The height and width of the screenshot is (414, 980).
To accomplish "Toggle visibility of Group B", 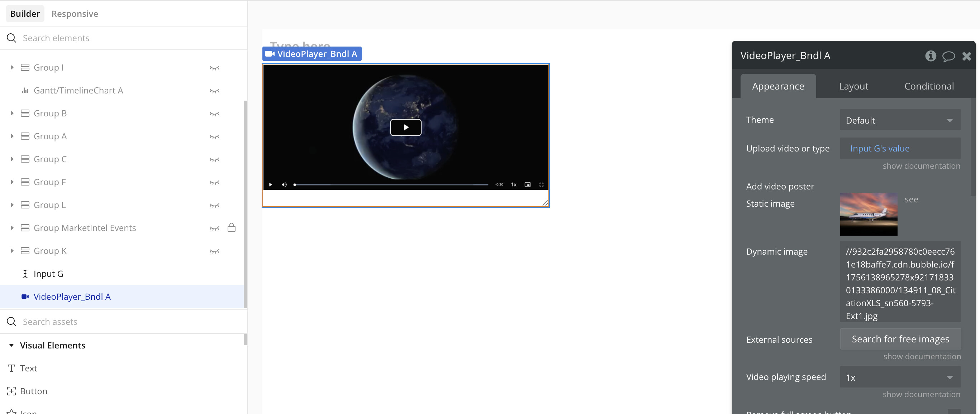I will 214,114.
